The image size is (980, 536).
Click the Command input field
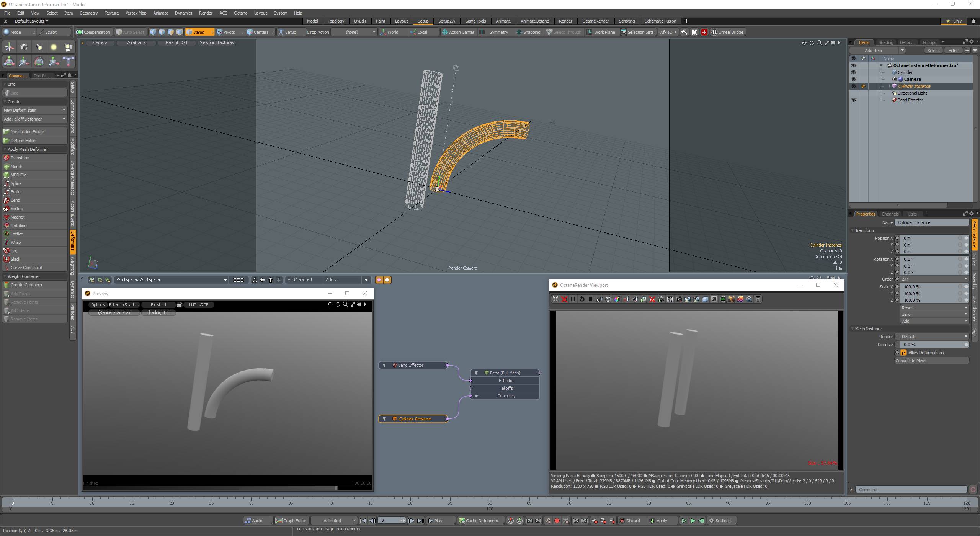[911, 490]
